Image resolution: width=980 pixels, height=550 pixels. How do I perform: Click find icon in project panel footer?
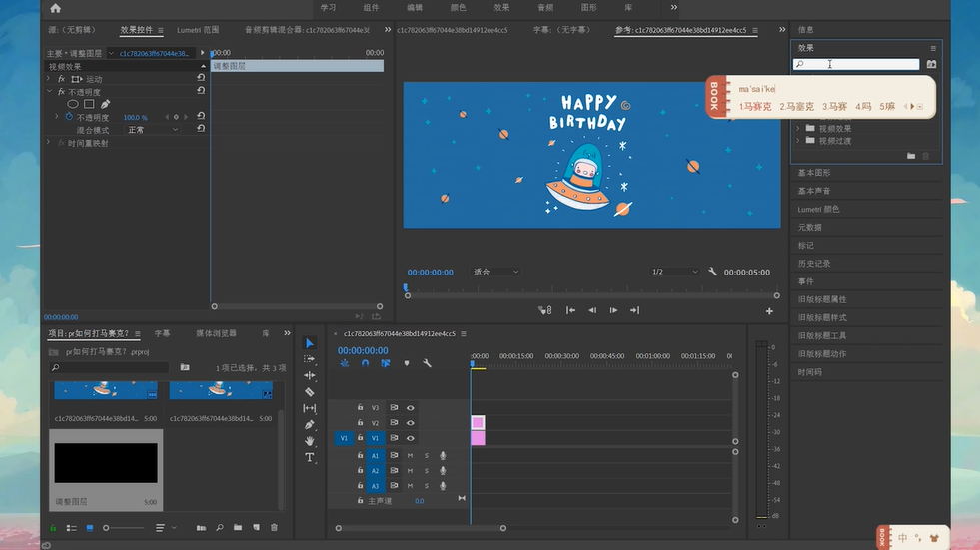[220, 528]
